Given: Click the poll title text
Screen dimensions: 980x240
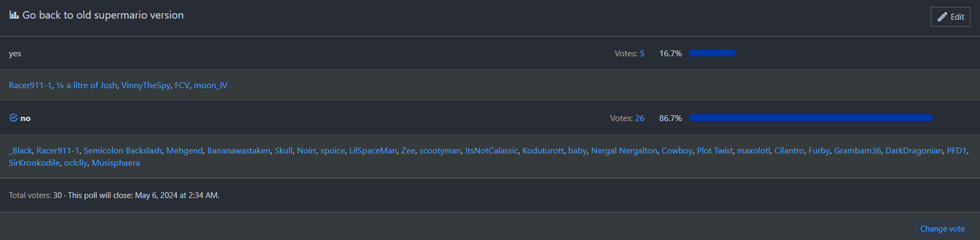Looking at the screenshot, I should 103,15.
